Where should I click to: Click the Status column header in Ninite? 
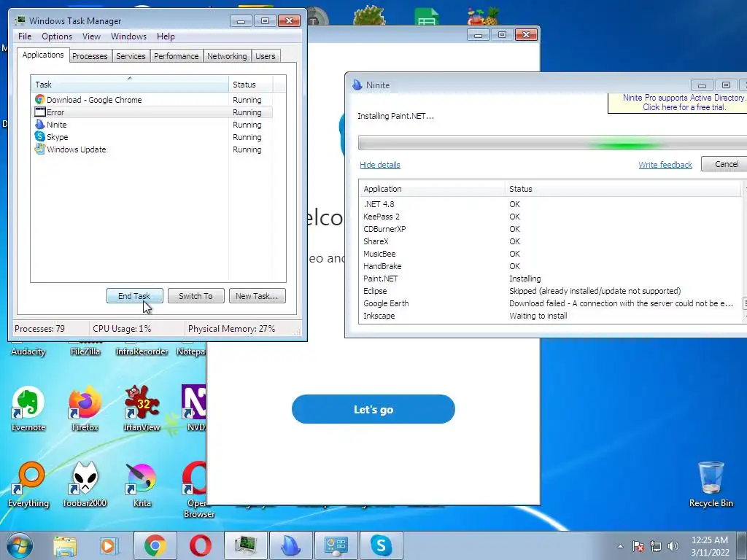(x=623, y=189)
